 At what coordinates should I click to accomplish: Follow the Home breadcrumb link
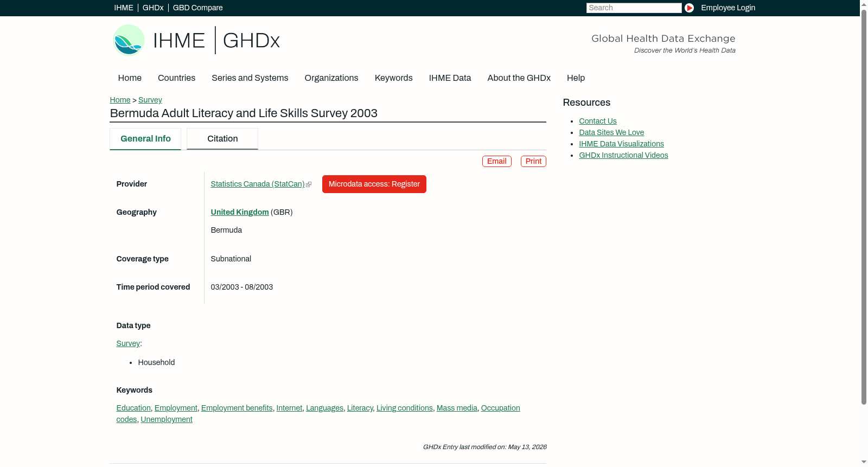(x=120, y=100)
